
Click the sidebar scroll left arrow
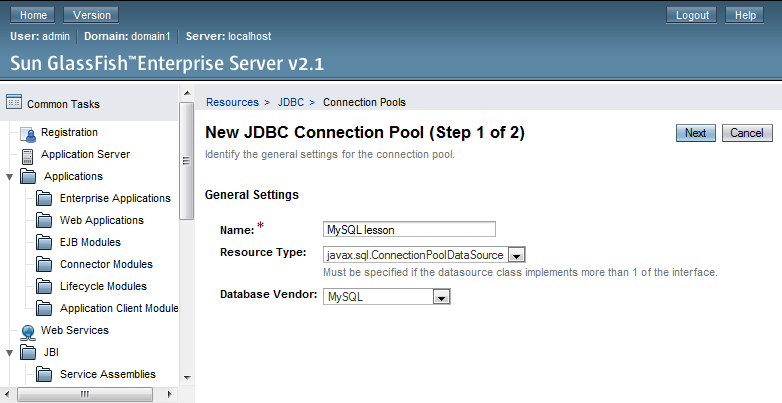point(7,394)
